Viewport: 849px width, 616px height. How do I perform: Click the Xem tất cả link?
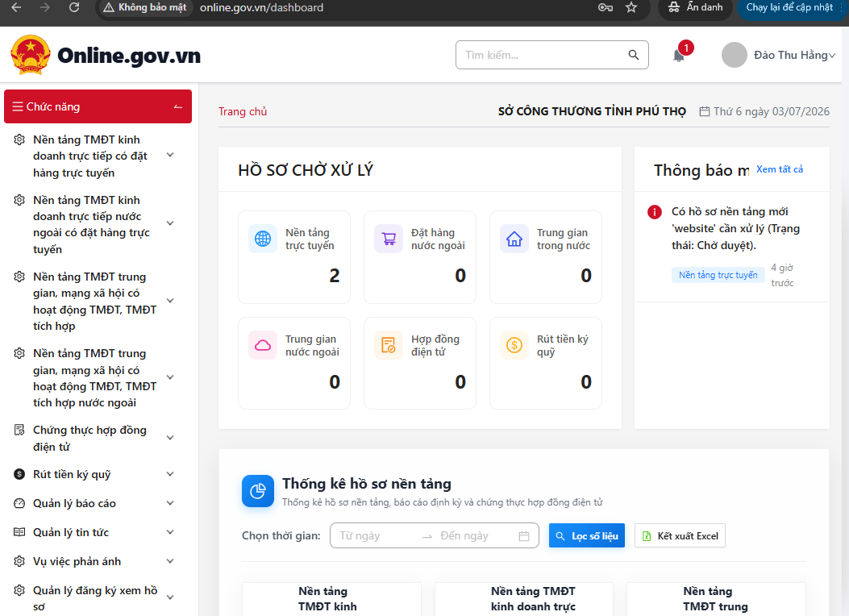point(779,169)
